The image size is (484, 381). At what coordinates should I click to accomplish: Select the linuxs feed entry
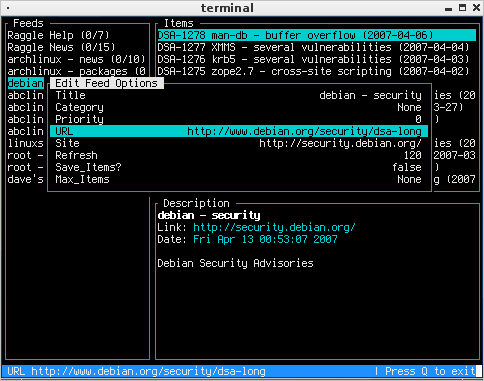coord(26,143)
